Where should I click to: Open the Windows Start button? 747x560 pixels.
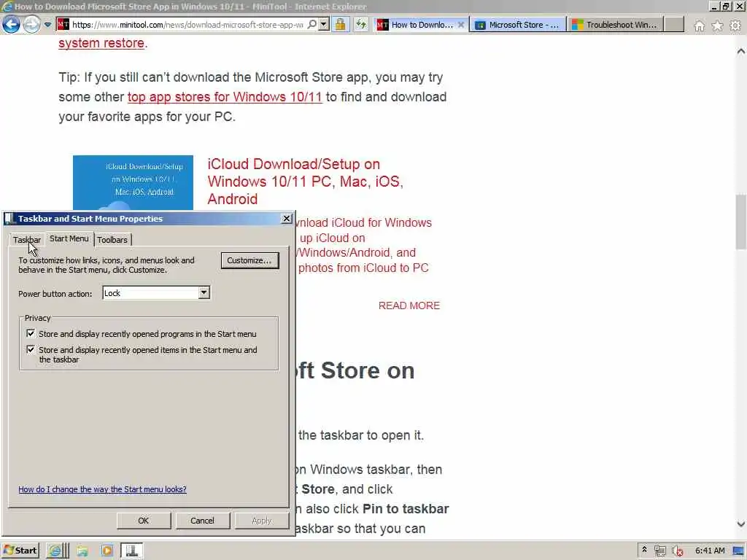tap(20, 551)
